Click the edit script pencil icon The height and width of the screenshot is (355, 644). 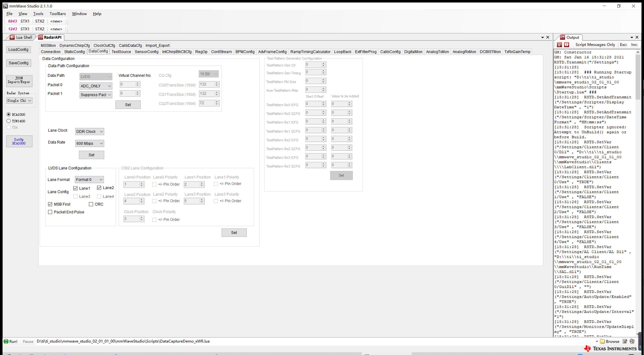click(x=625, y=341)
